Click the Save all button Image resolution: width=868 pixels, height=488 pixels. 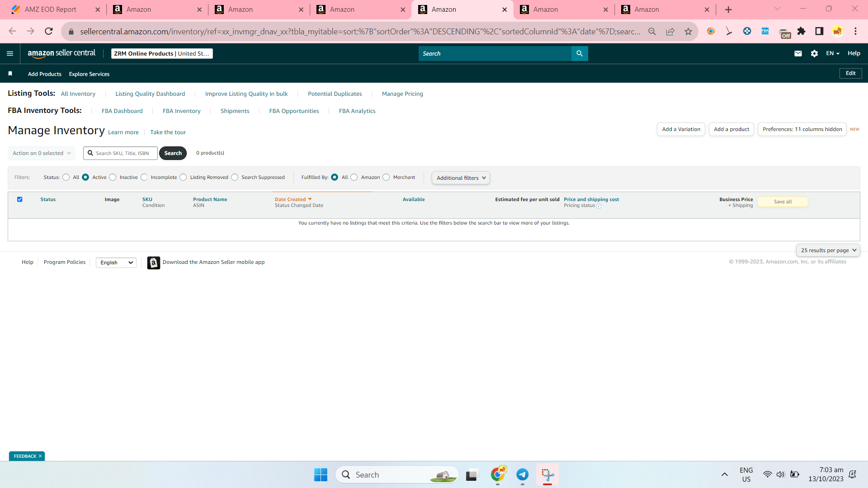(783, 202)
